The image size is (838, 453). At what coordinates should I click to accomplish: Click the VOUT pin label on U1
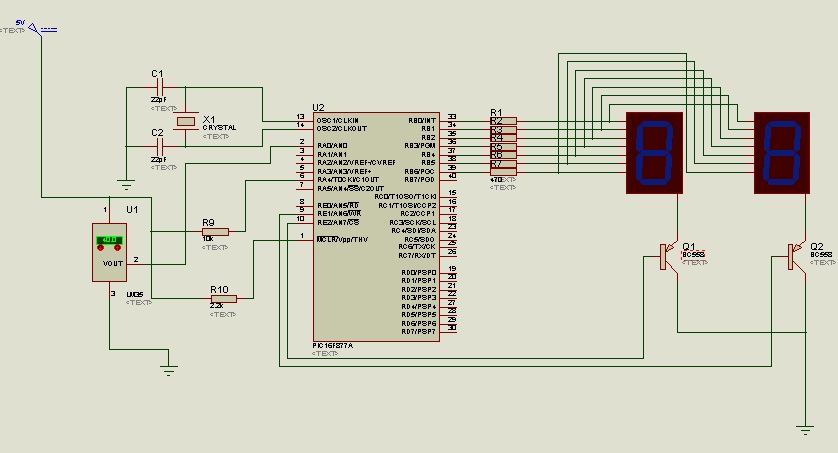[x=113, y=263]
